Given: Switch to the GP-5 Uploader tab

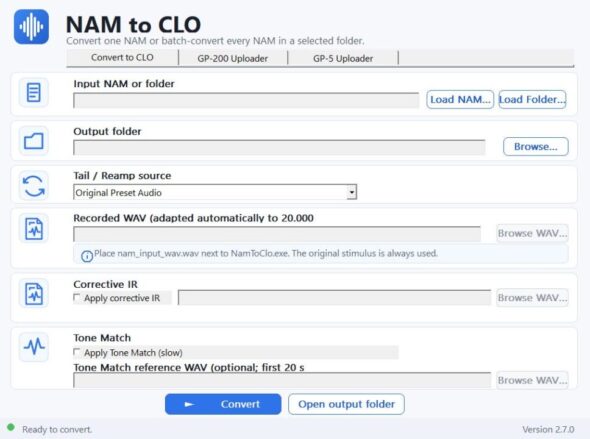Looking at the screenshot, I should [343, 58].
